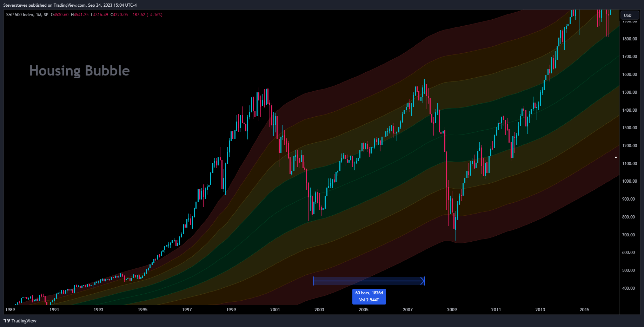Select the S&P 500 Index symbol title
The image size is (644, 327).
click(20, 15)
